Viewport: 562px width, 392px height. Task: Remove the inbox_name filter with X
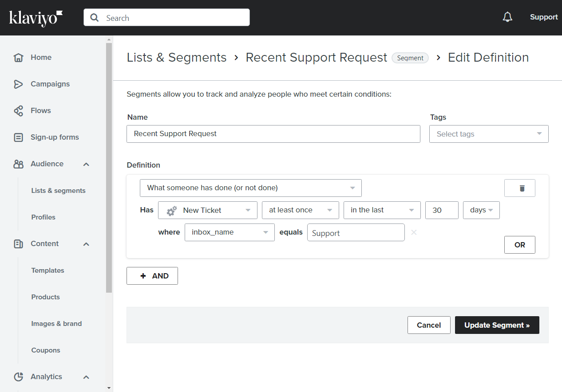coord(414,232)
